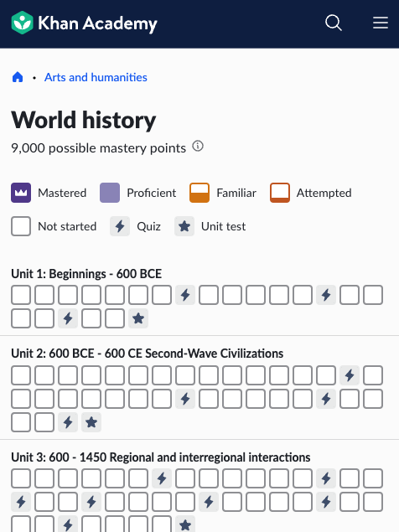Image resolution: width=399 pixels, height=532 pixels.
Task: Click the Familiar legend swatch
Action: coord(199,193)
